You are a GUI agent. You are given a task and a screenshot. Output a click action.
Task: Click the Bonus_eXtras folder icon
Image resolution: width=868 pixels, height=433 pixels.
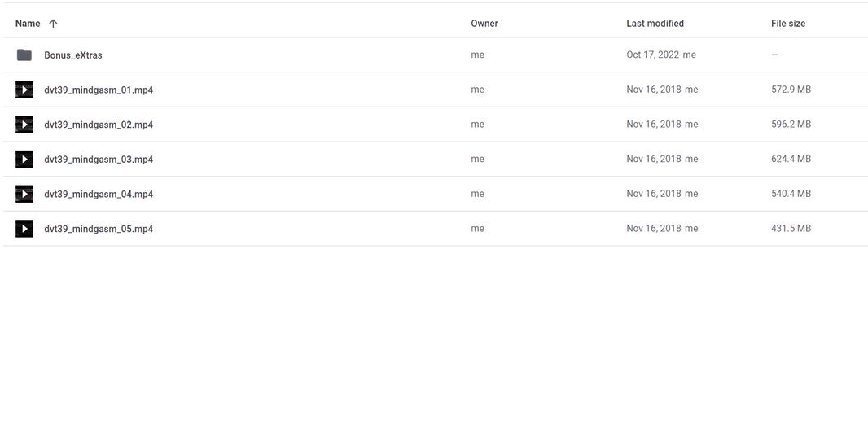(24, 55)
